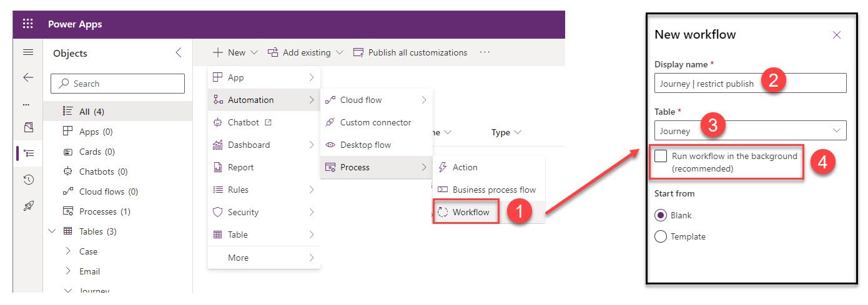Go back using the left arrow icon
The height and width of the screenshot is (305, 868).
point(28,77)
